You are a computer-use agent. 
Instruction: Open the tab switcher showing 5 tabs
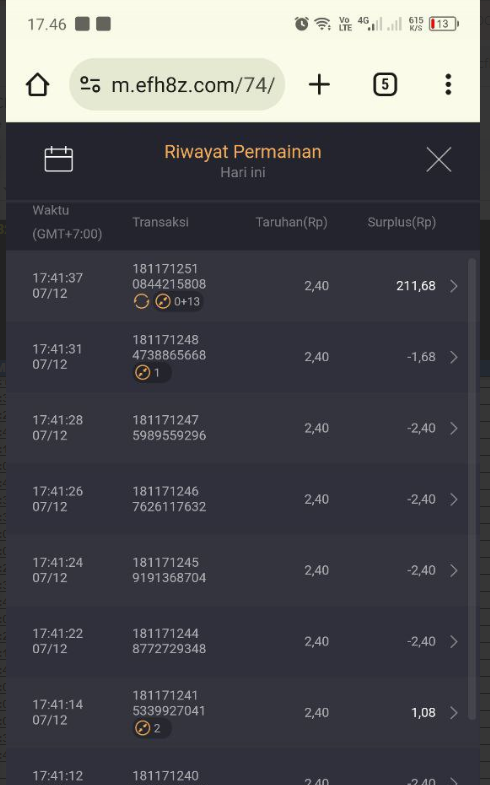point(385,84)
